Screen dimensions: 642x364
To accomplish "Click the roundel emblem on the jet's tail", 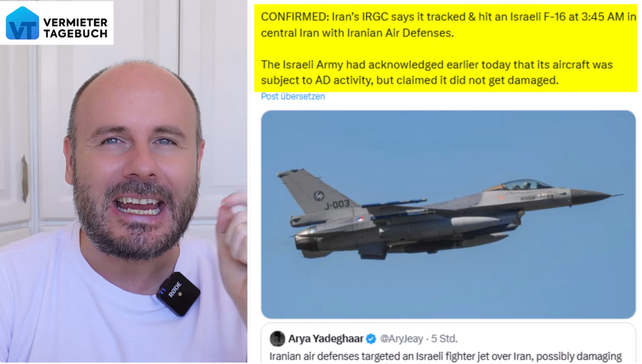I will tap(318, 196).
